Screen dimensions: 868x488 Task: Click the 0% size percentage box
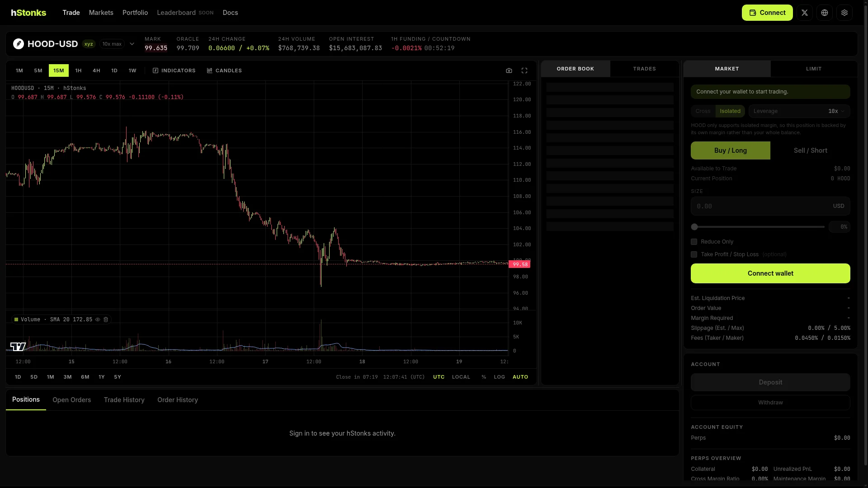840,227
